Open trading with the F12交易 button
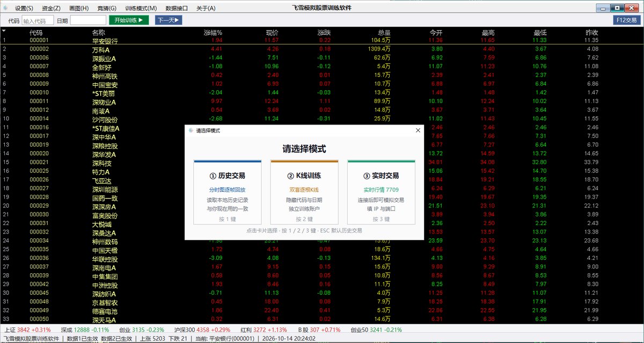Image resolution: width=644 pixels, height=343 pixels. point(627,20)
